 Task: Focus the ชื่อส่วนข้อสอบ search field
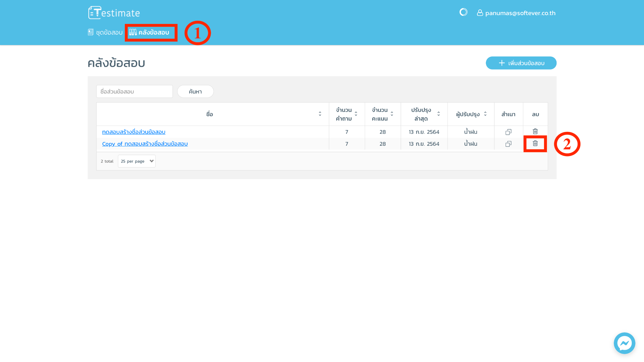click(x=134, y=92)
